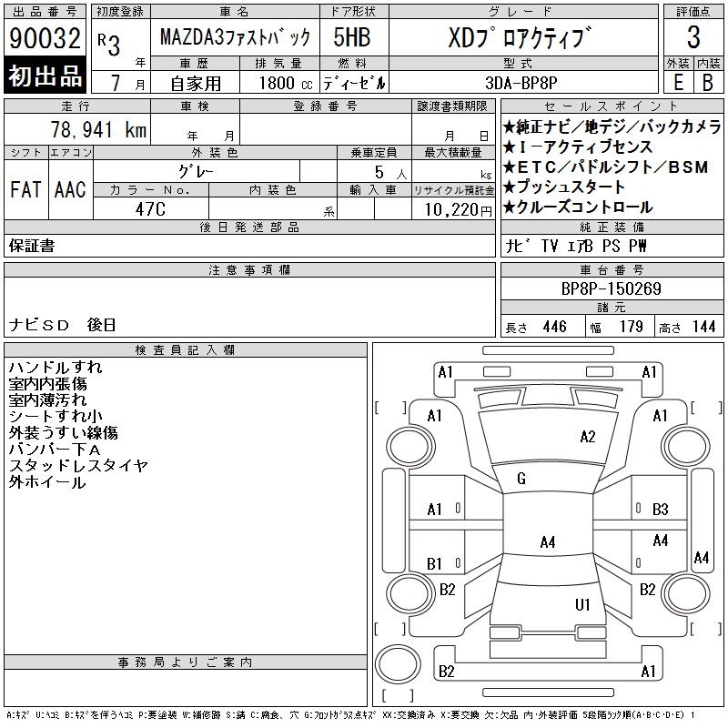Click the inspector note "外装うすい線傷"
This screenshot has height=728, width=728.
pyautogui.click(x=63, y=433)
